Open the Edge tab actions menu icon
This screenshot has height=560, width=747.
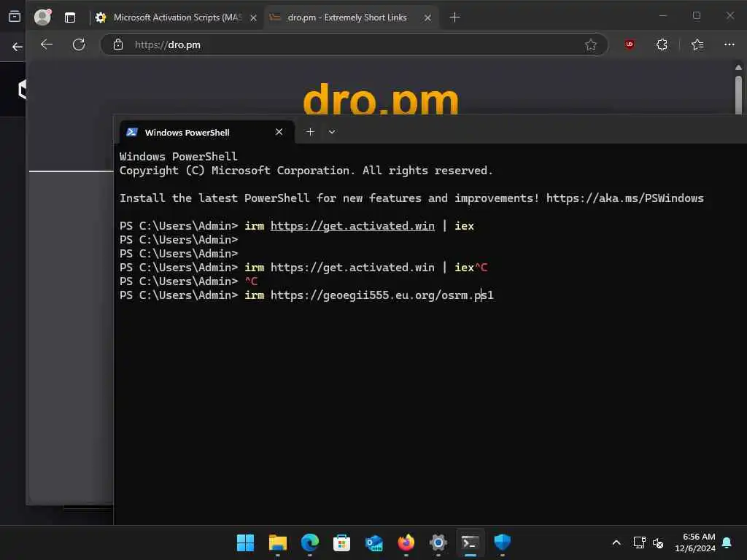tap(70, 17)
